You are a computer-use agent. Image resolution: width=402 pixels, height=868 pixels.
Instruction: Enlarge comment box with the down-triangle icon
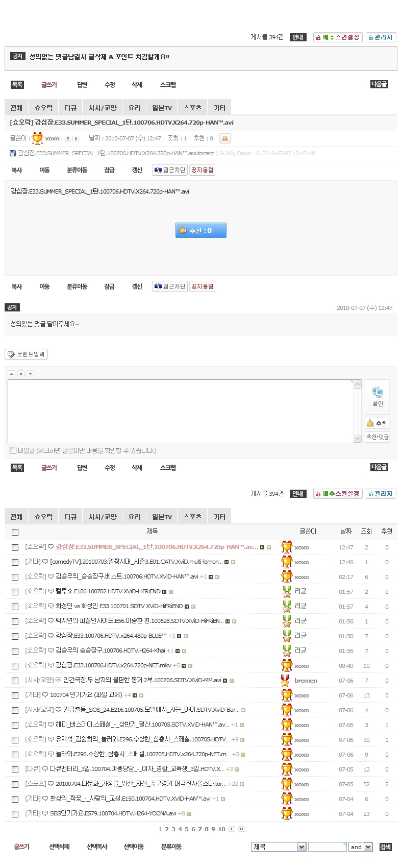tap(30, 374)
